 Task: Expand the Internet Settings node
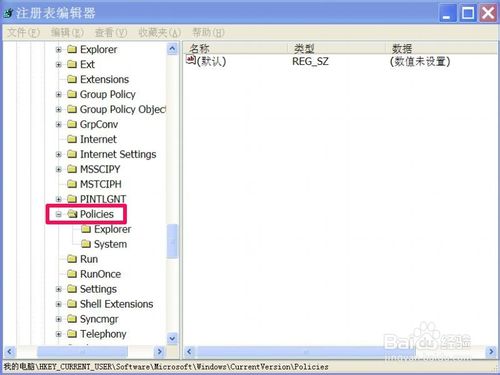tap(59, 154)
